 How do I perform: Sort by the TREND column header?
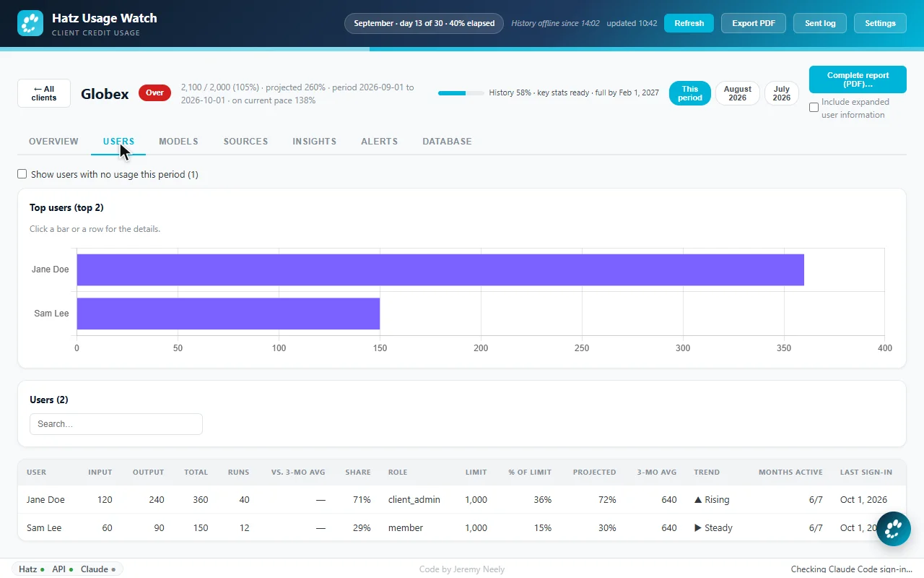tap(707, 473)
